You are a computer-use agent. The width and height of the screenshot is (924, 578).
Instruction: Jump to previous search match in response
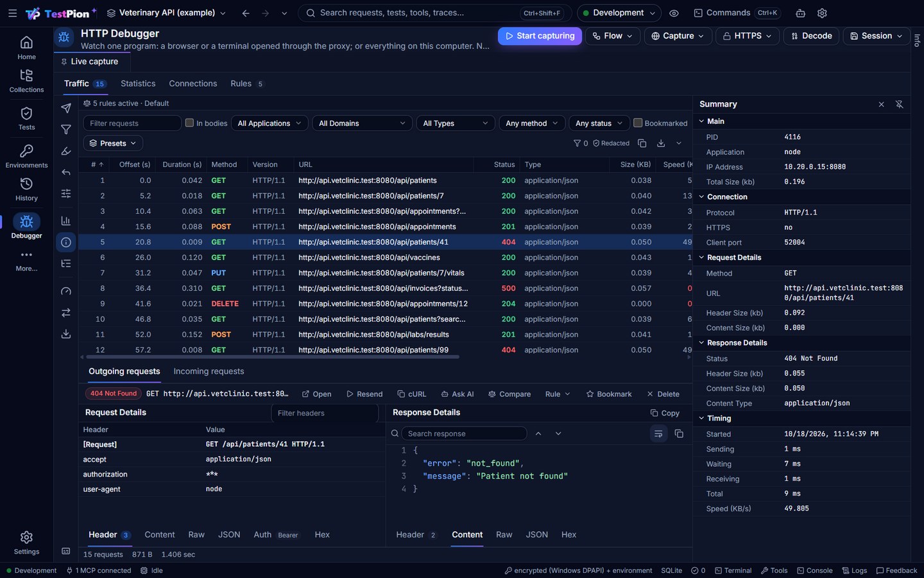(538, 433)
